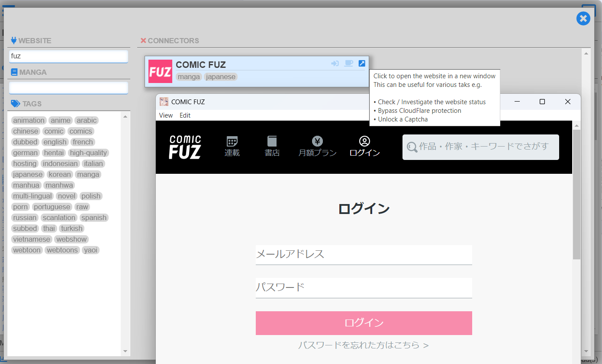Select the dubbed tag
The width and height of the screenshot is (602, 364).
click(x=26, y=142)
